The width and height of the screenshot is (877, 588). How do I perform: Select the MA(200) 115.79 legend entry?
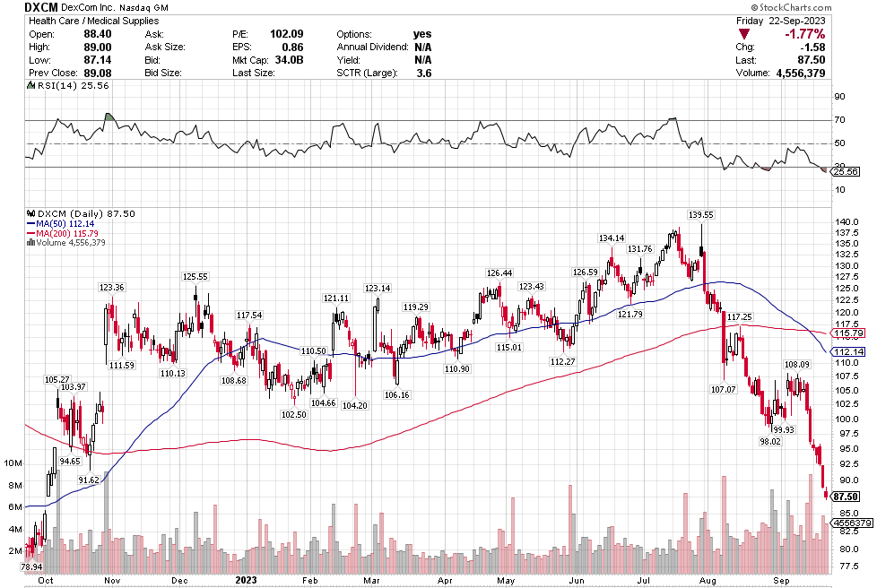pyautogui.click(x=74, y=233)
